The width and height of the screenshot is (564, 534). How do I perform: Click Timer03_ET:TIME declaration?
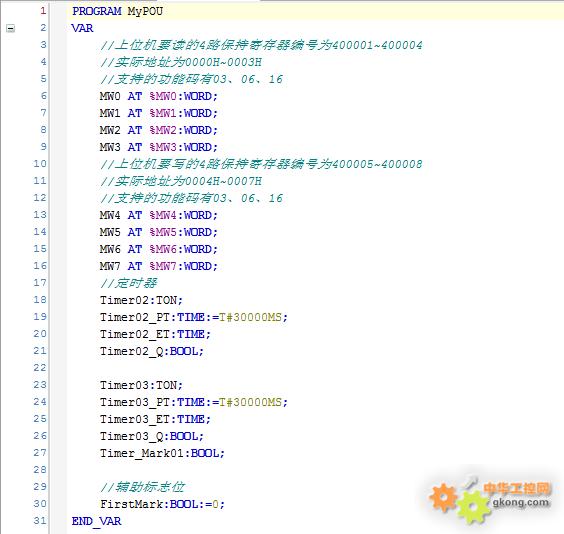(x=155, y=419)
